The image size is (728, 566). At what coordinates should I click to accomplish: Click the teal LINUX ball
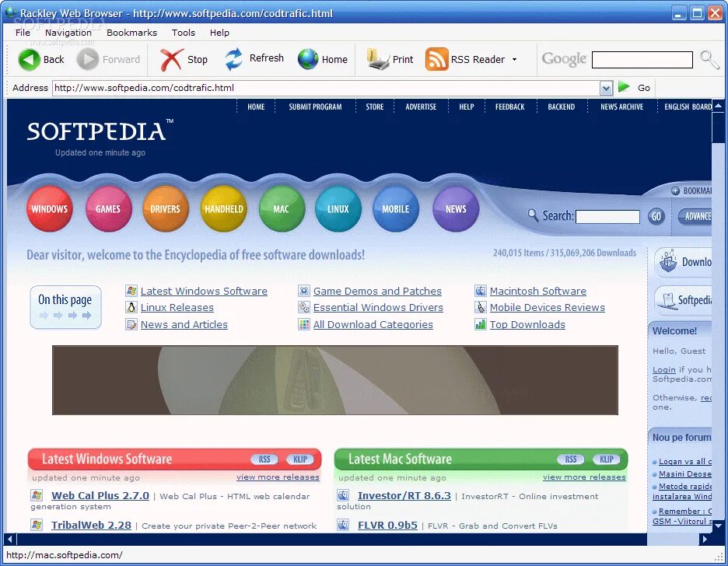[x=338, y=209]
